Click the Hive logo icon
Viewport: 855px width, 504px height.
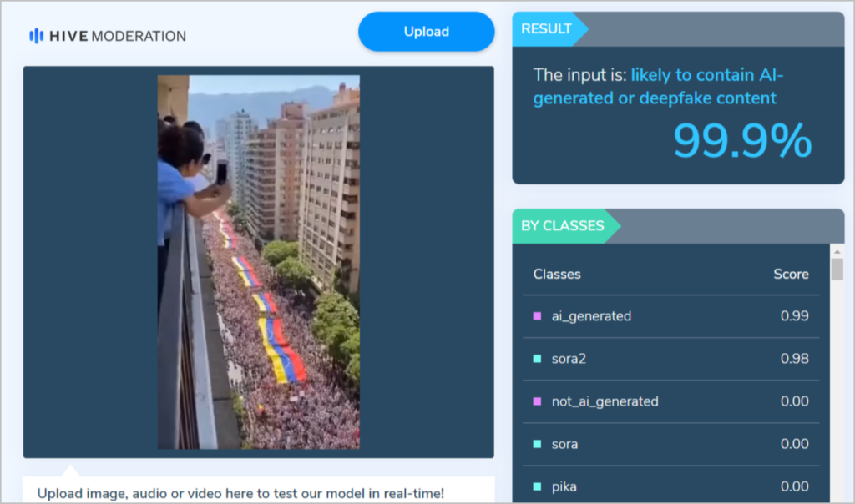[x=36, y=36]
